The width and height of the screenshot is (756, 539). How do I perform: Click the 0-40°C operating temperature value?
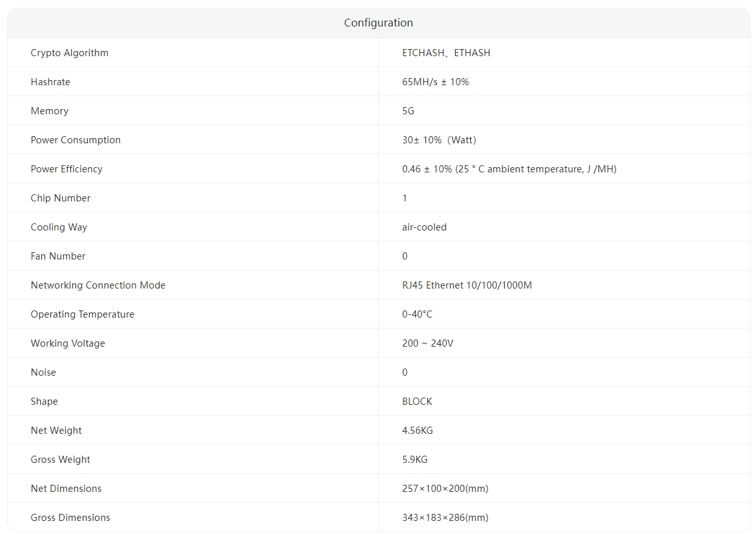tap(417, 314)
